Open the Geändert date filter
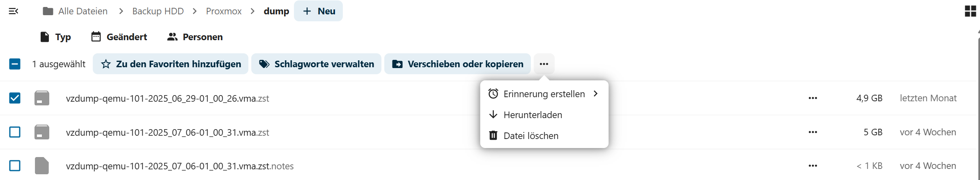 coord(119,37)
